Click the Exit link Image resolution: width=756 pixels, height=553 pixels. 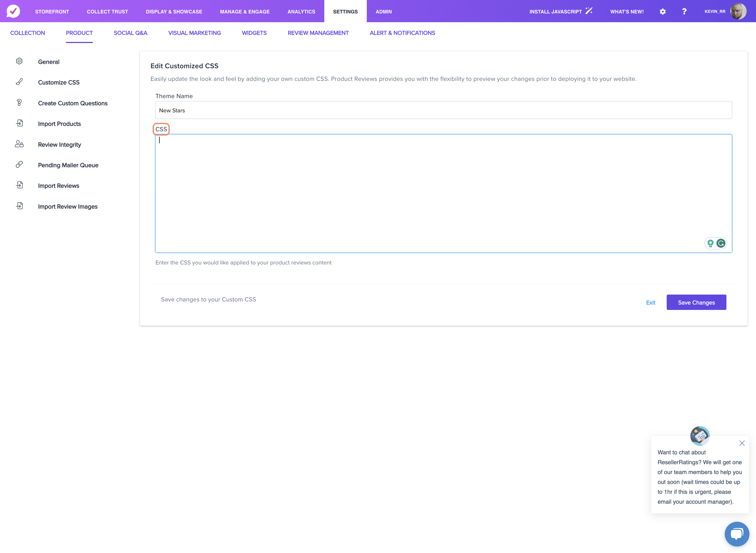[x=651, y=302]
